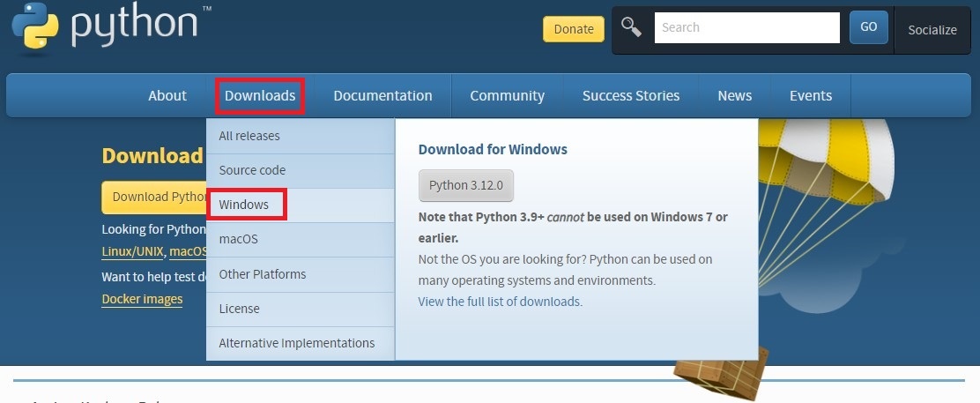Select Source code in Downloads dropdown
This screenshot has height=403, width=980.
point(301,170)
